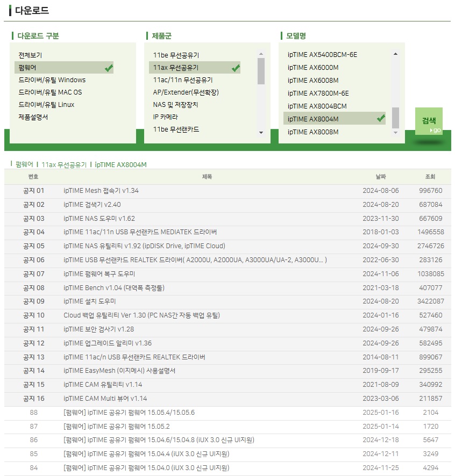Open ipTIME 펌웨어 복구 도우미 notice

coord(99,274)
